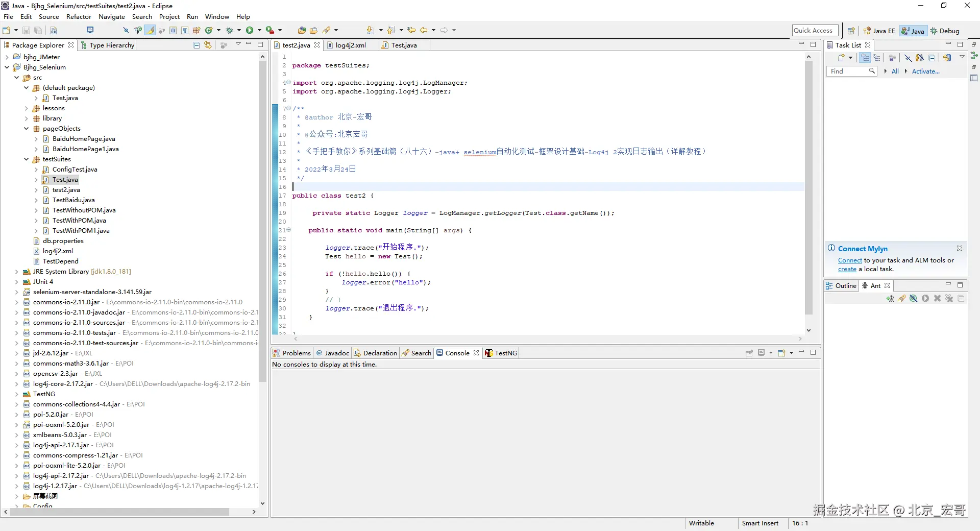Open the Refactor menu
The height and width of the screenshot is (531, 980).
point(79,17)
